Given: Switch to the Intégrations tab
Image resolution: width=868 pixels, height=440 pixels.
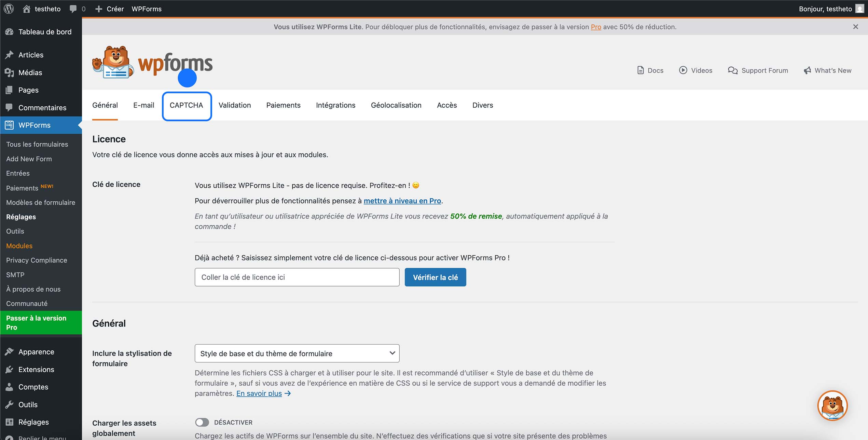Looking at the screenshot, I should 335,105.
